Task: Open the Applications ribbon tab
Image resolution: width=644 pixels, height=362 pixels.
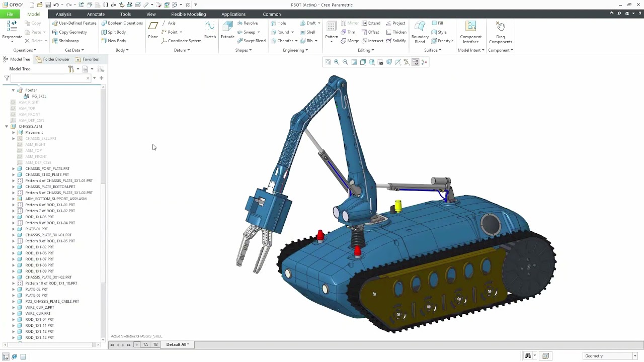Action: coord(233,14)
